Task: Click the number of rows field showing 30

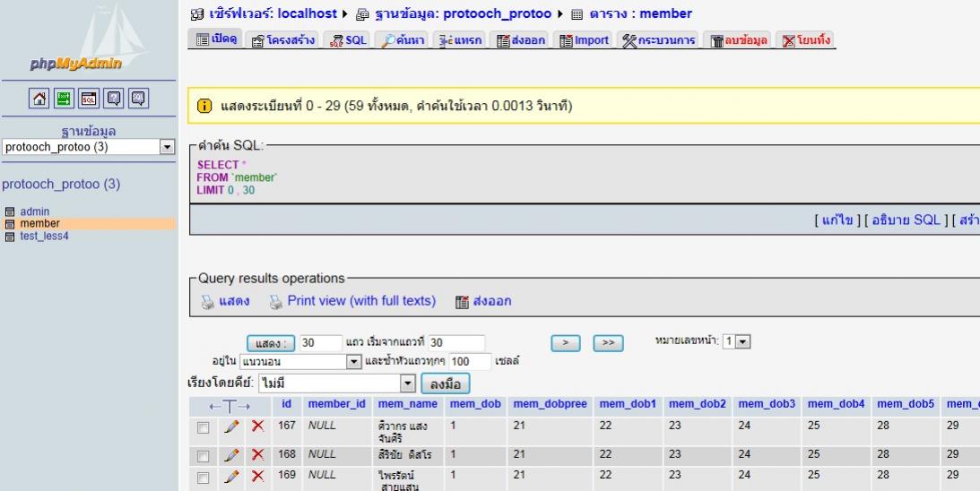Action: [x=321, y=343]
